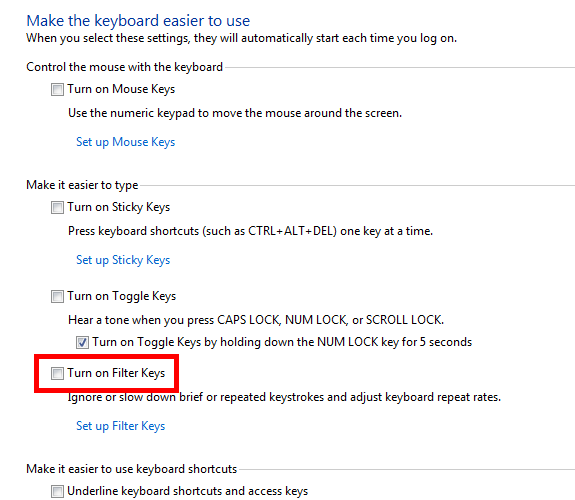Enable the Turn on Sticky Keys checkbox

(x=57, y=208)
